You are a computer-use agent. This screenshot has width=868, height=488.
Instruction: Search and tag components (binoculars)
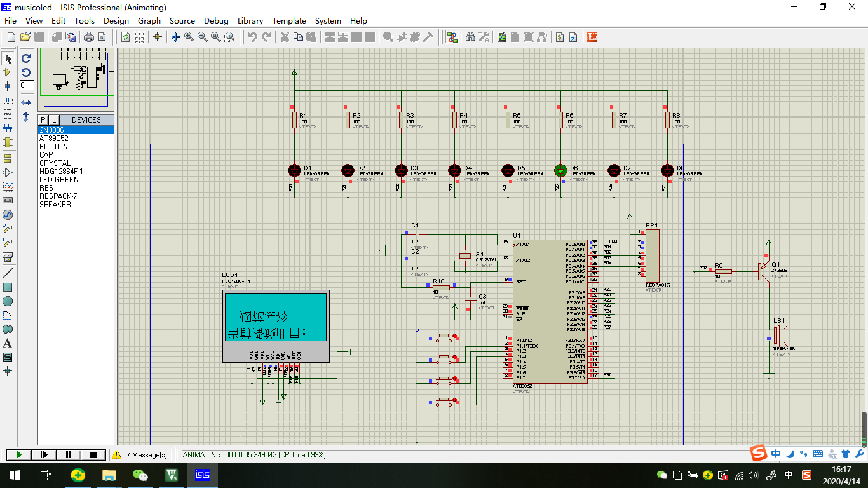(x=470, y=37)
